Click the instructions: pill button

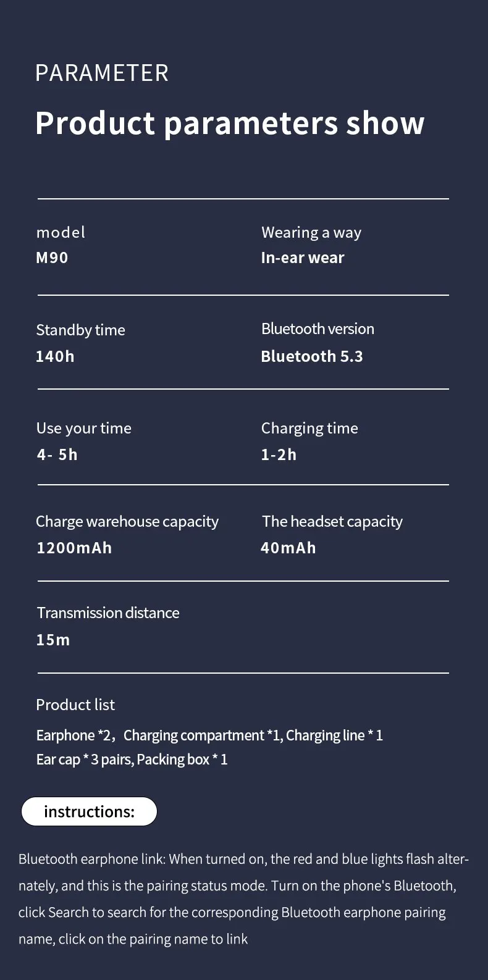click(x=89, y=811)
